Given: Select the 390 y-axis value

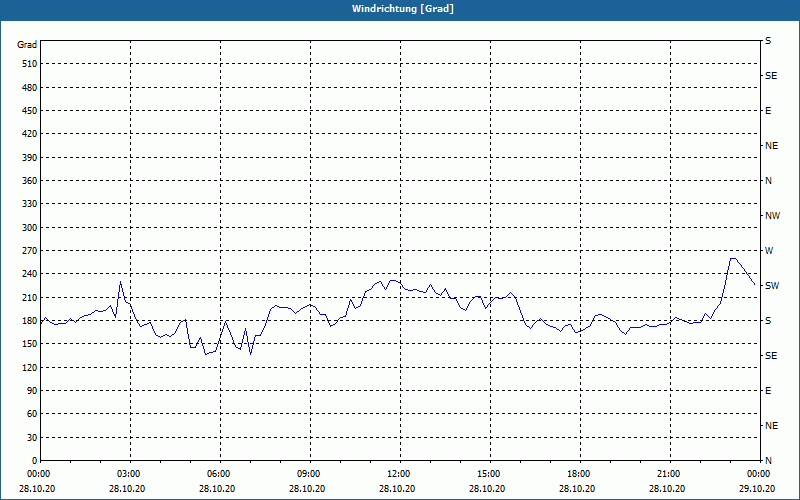Looking at the screenshot, I should tap(30, 158).
